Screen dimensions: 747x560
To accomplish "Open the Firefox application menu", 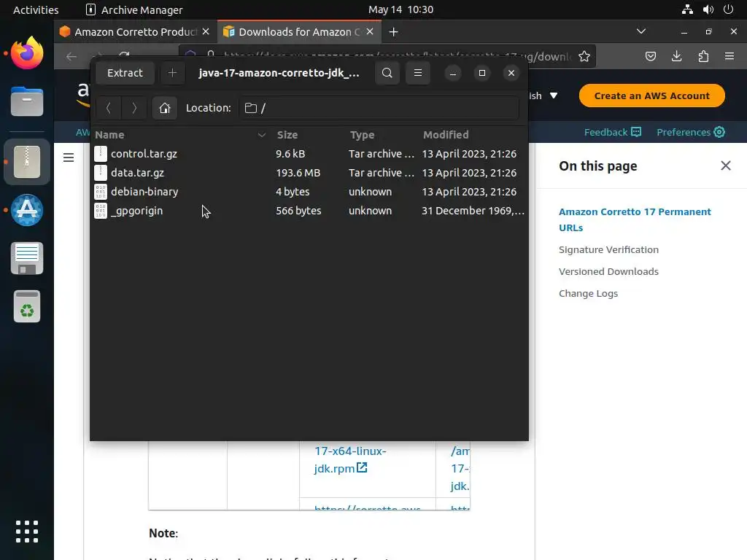I will point(729,57).
